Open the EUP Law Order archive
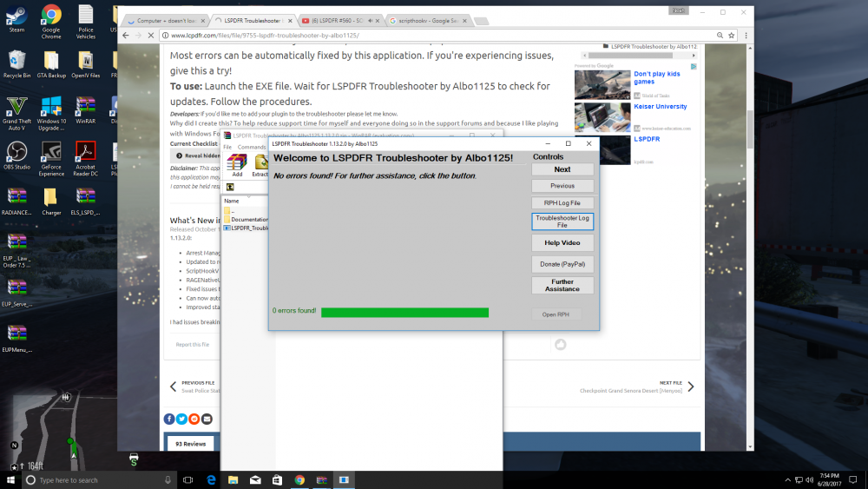The width and height of the screenshot is (868, 489). [16, 251]
